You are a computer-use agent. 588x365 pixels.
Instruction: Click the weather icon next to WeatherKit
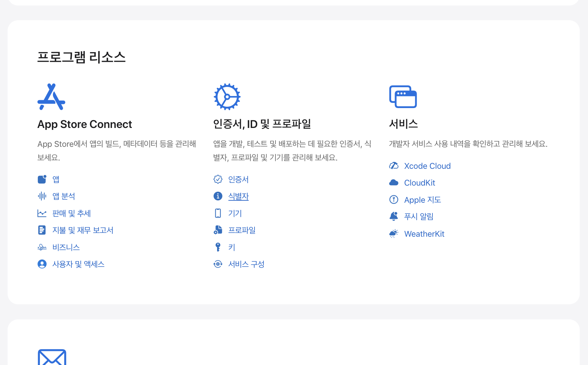pyautogui.click(x=394, y=234)
